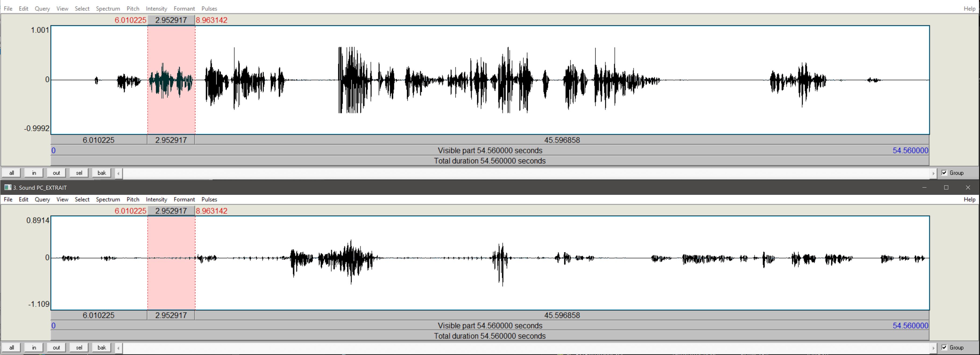Open Help menu in upper sound window
This screenshot has height=355, width=980.
click(969, 8)
